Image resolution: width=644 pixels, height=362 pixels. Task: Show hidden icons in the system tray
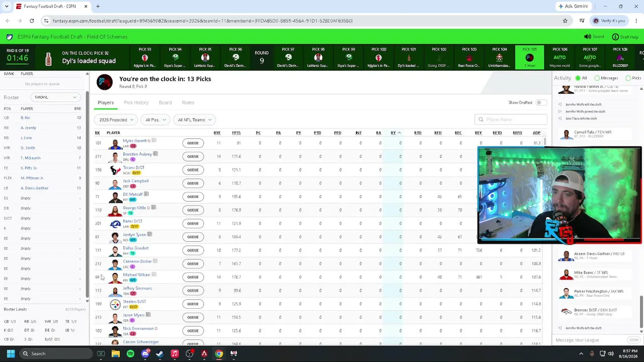click(581, 353)
